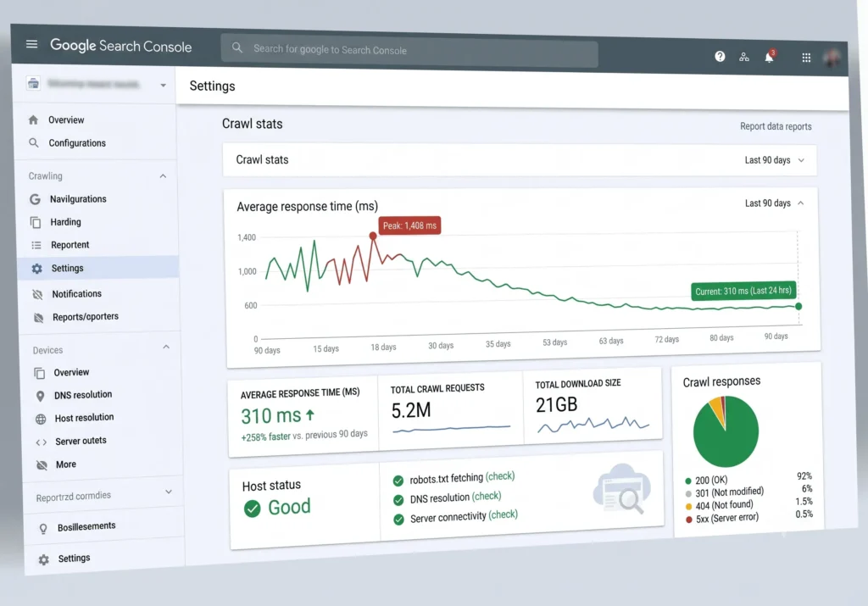Open the notifications bell
868x606 pixels.
(770, 57)
